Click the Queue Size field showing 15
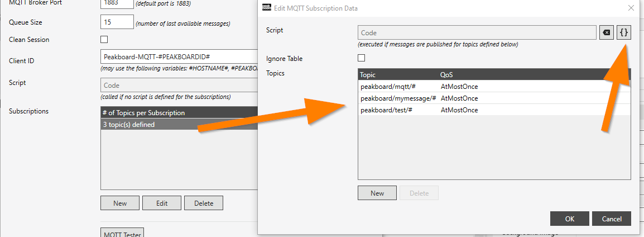Viewport: 644px width, 237px height. click(x=117, y=22)
